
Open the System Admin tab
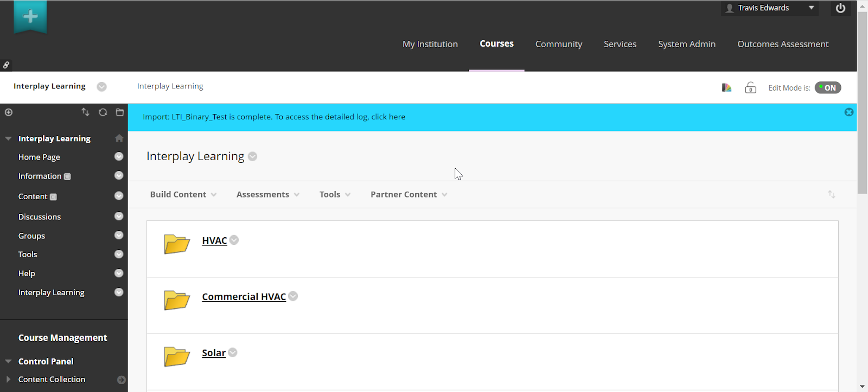[x=687, y=44]
